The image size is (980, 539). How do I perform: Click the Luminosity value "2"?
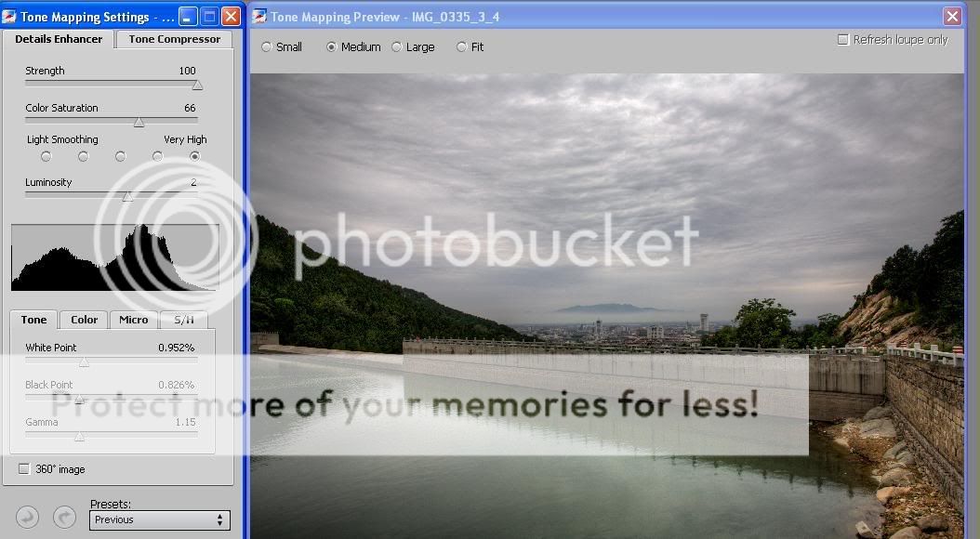[193, 182]
